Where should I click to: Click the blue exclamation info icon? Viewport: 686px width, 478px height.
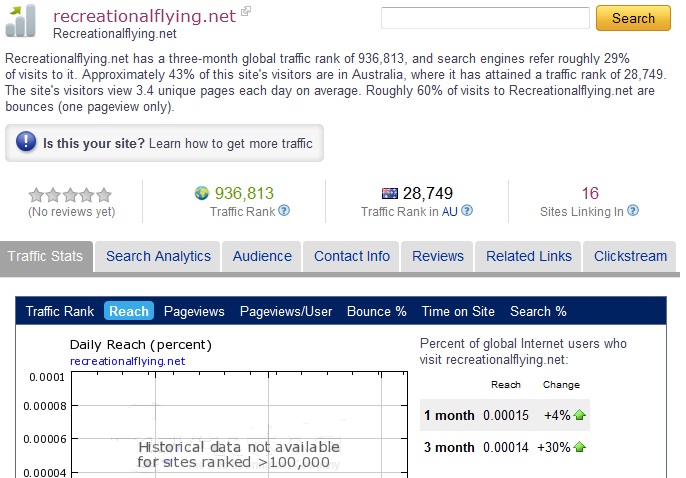click(26, 141)
